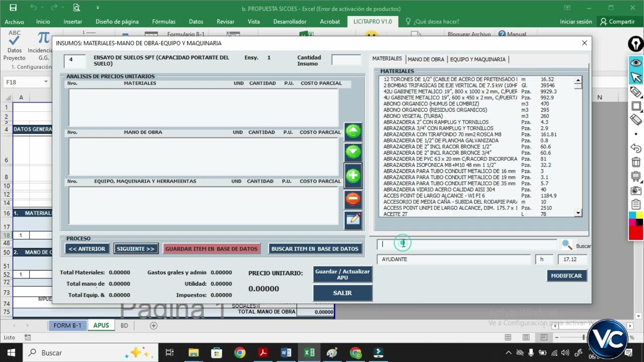This screenshot has height=362, width=644.
Task: Open Windows Start menu
Action: pyautogui.click(x=11, y=352)
